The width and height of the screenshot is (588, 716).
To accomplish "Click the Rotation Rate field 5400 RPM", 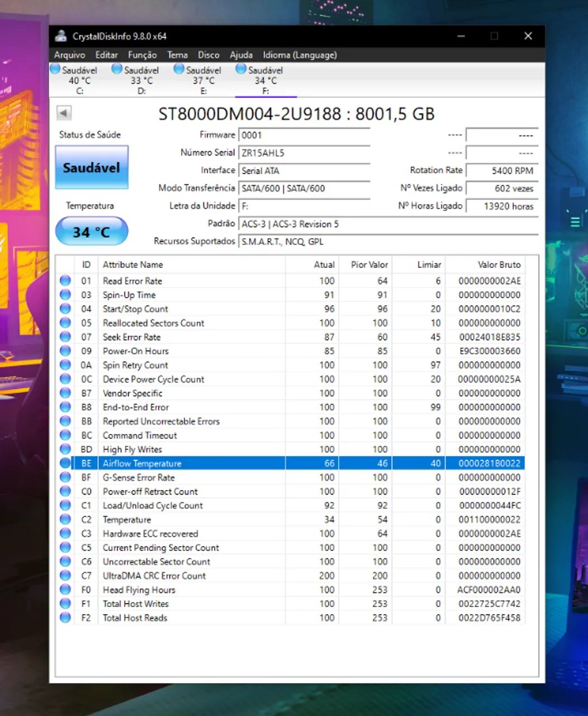I will 501,171.
